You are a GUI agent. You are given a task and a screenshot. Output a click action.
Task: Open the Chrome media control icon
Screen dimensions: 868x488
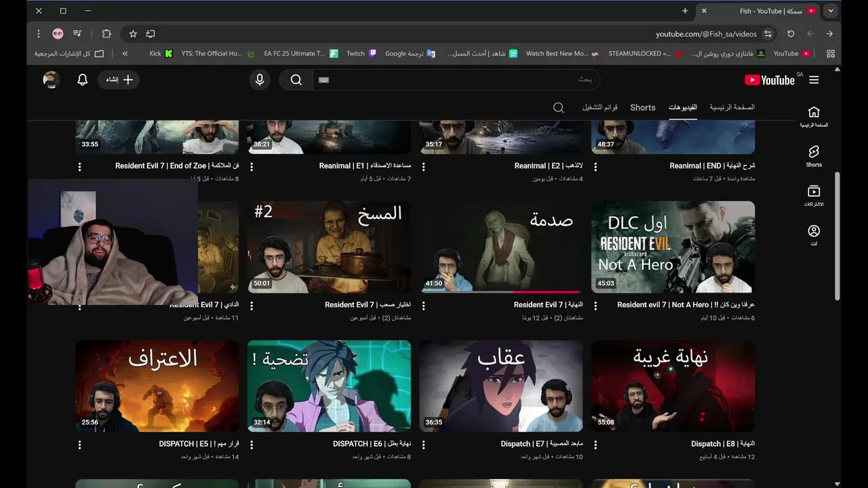[x=77, y=34]
